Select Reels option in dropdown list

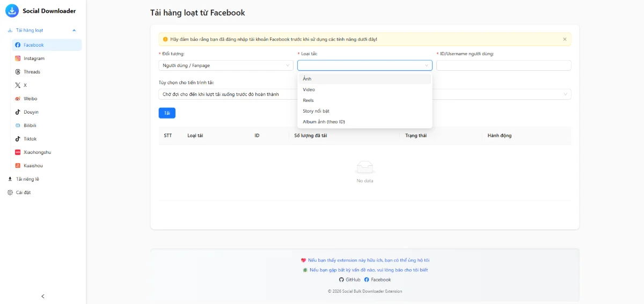pyautogui.click(x=309, y=100)
